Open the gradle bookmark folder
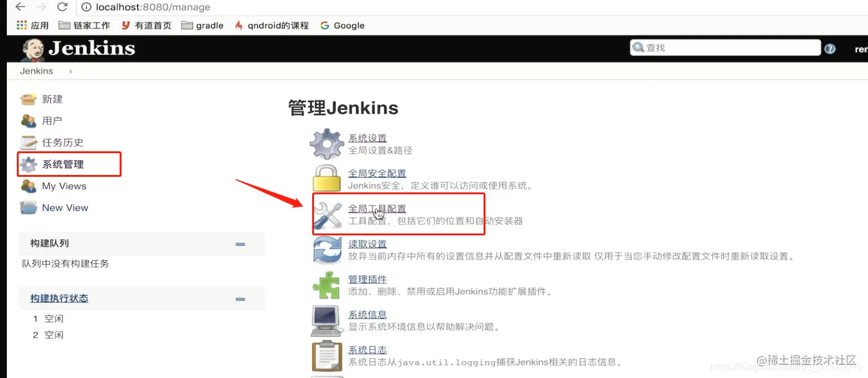Image resolution: width=868 pixels, height=378 pixels. point(202,26)
